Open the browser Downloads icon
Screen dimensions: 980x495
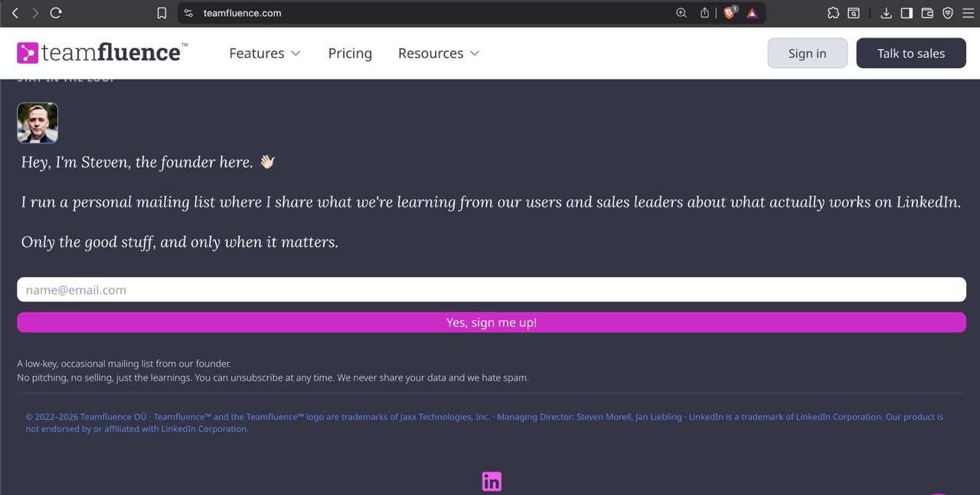tap(886, 13)
